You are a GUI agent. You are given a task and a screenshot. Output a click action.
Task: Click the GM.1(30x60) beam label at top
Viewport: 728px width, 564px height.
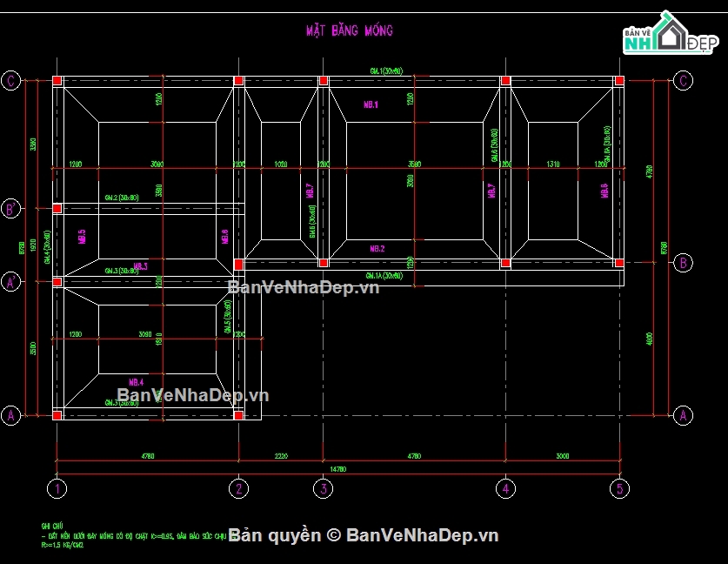386,71
